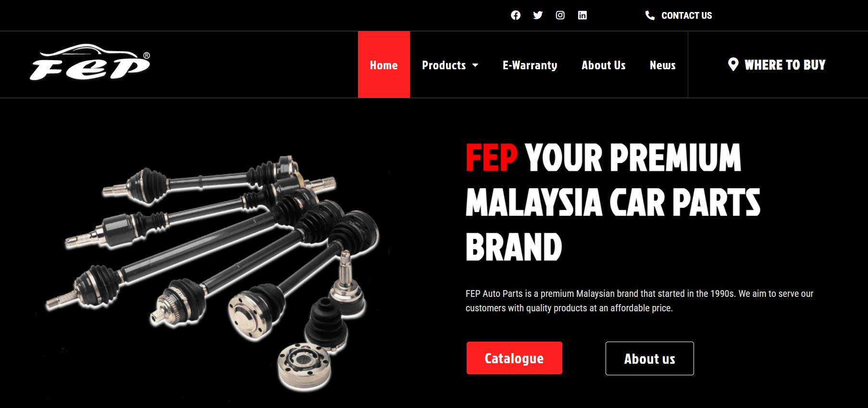This screenshot has width=868, height=408.
Task: Select the Home menu tab
Action: pos(384,64)
